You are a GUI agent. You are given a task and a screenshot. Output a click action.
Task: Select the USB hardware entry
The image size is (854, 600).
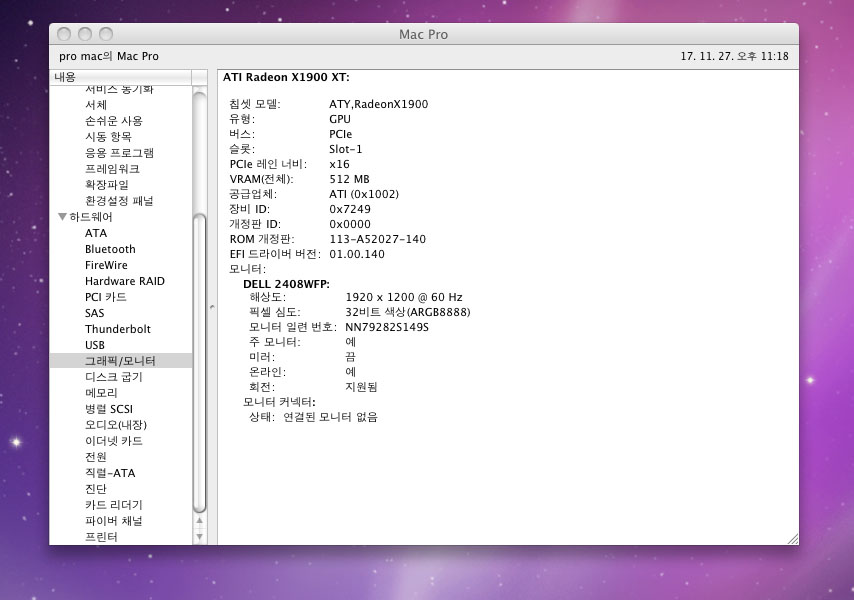tap(95, 345)
